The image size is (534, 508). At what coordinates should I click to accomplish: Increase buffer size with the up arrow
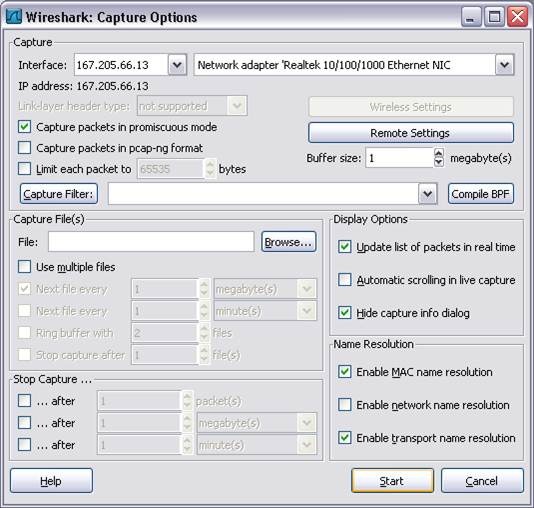[x=439, y=153]
